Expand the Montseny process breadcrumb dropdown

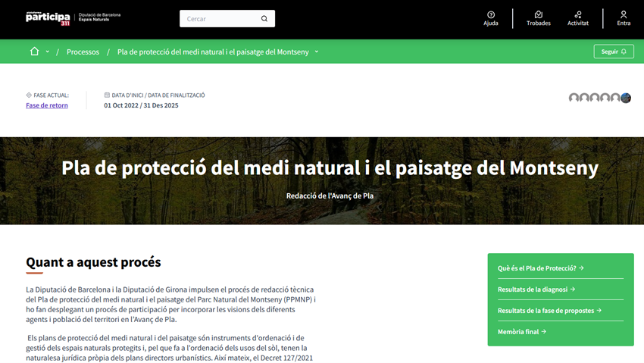pos(317,52)
